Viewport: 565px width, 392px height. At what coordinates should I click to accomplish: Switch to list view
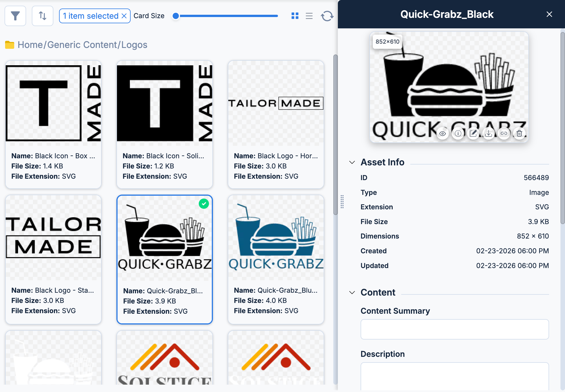pos(309,16)
